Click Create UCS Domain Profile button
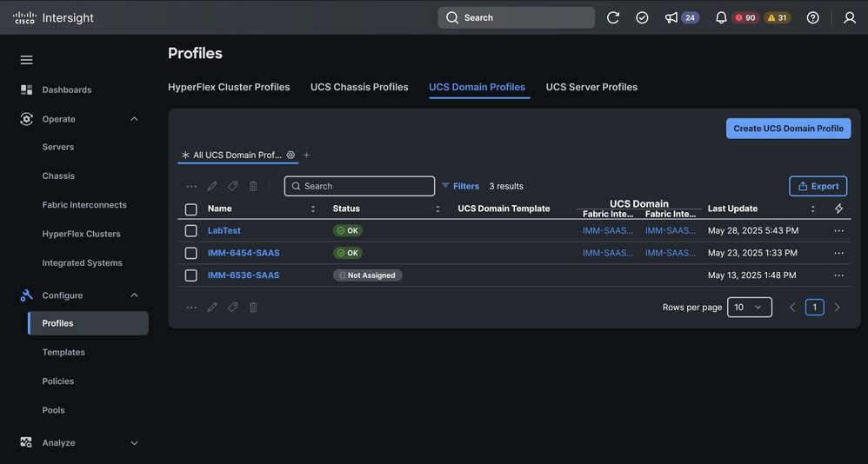Screen dimensions: 868x464 [x=788, y=129]
